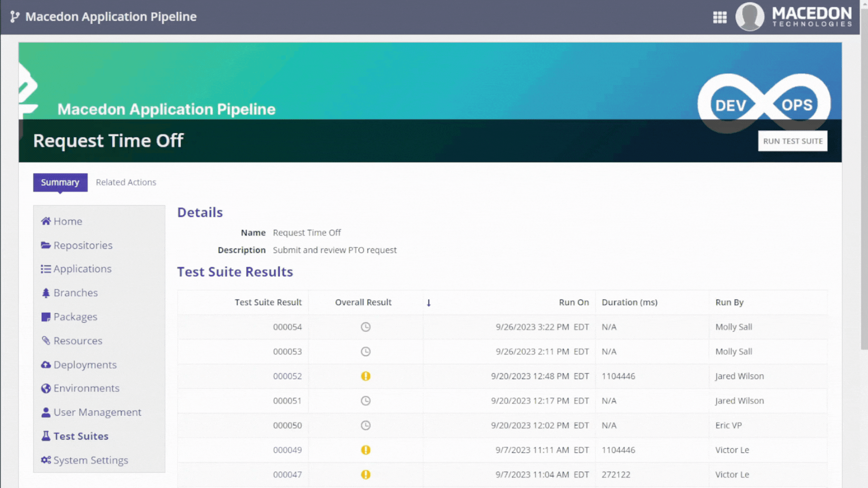Screen dimensions: 868x488
Task: Go to Home in sidebar menu
Action: coord(68,221)
